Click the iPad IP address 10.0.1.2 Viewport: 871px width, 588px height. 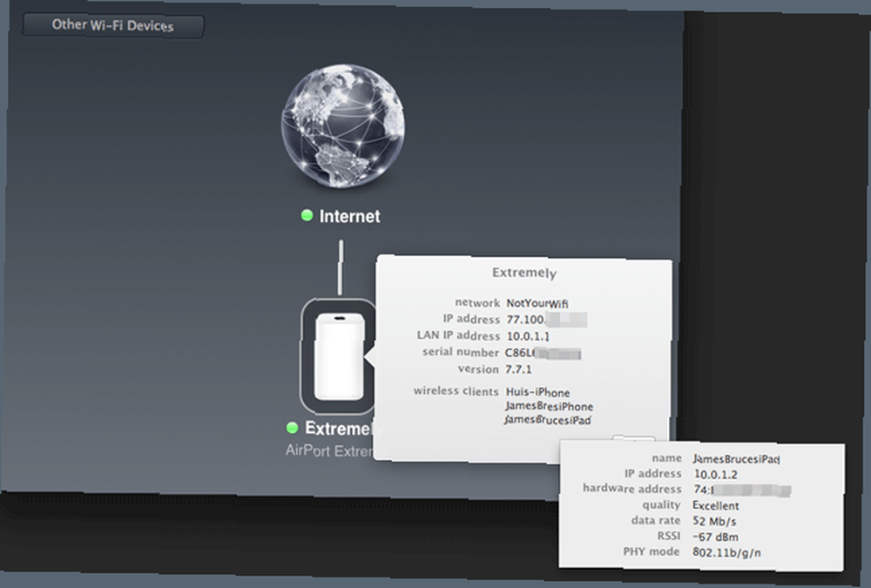click(715, 474)
